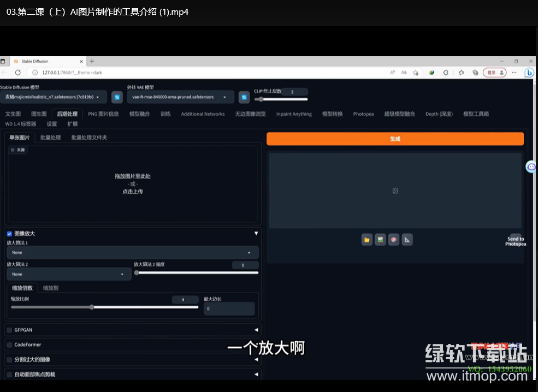Open the output folder icon
538x392 pixels.
coord(367,240)
